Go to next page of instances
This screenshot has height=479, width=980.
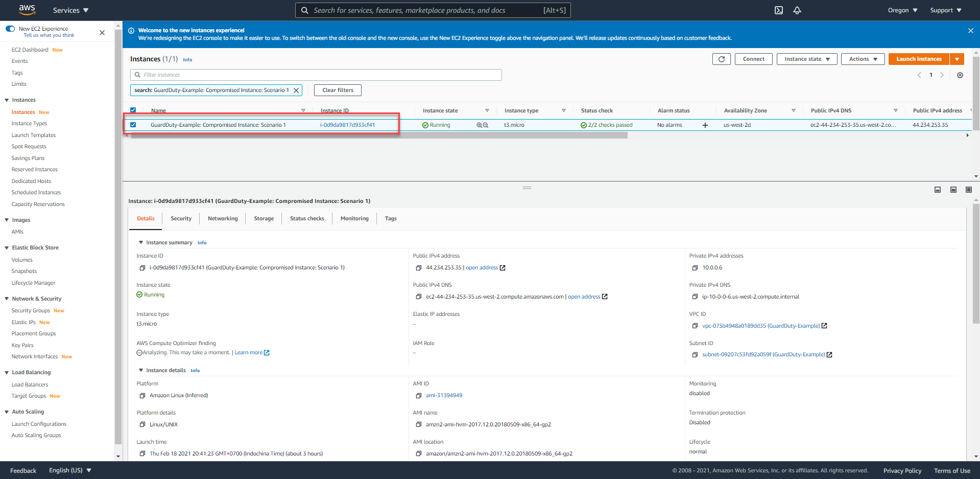pyautogui.click(x=942, y=75)
